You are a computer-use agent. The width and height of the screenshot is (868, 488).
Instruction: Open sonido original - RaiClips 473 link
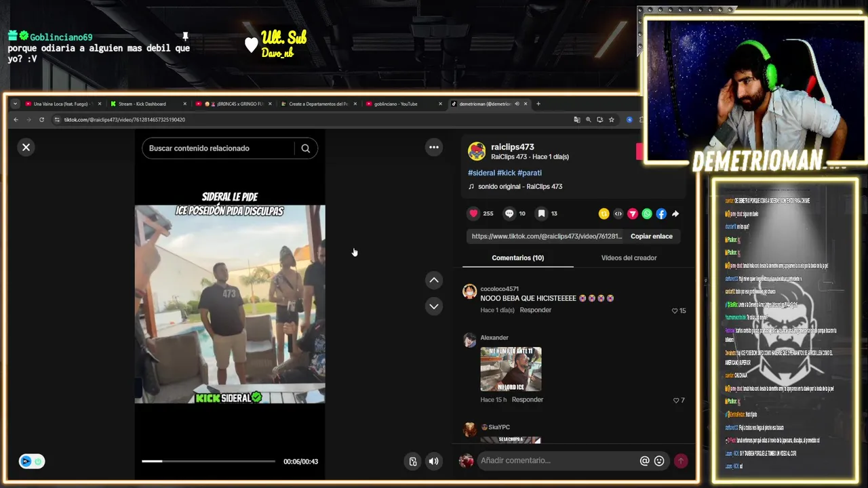point(520,186)
